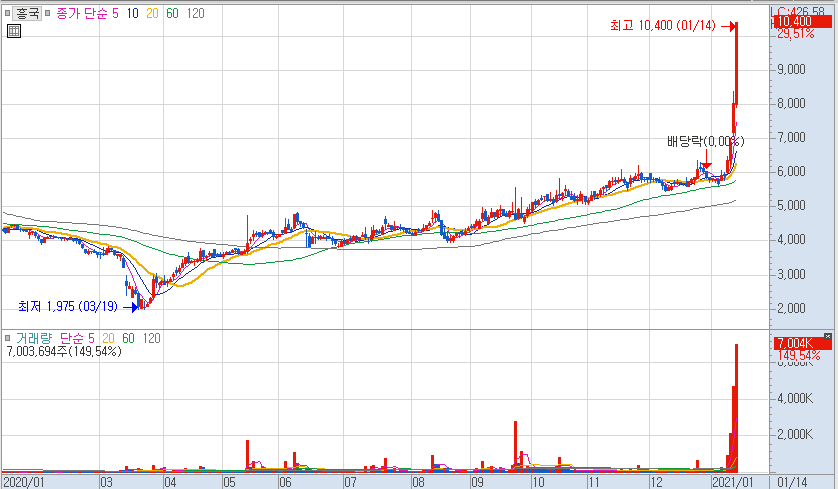Click the 배당락(0.00%) ex-dividend label

click(705, 141)
